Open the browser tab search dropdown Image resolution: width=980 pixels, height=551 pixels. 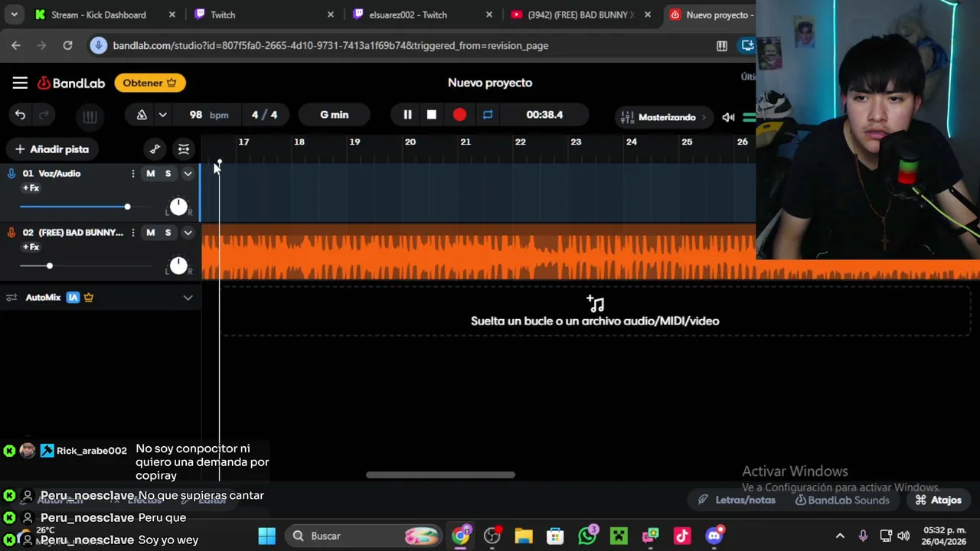tap(14, 15)
